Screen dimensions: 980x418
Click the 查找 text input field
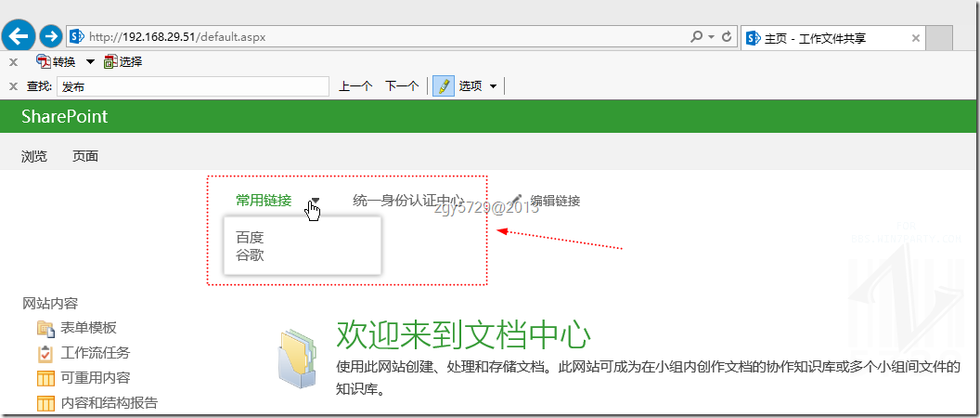click(192, 86)
